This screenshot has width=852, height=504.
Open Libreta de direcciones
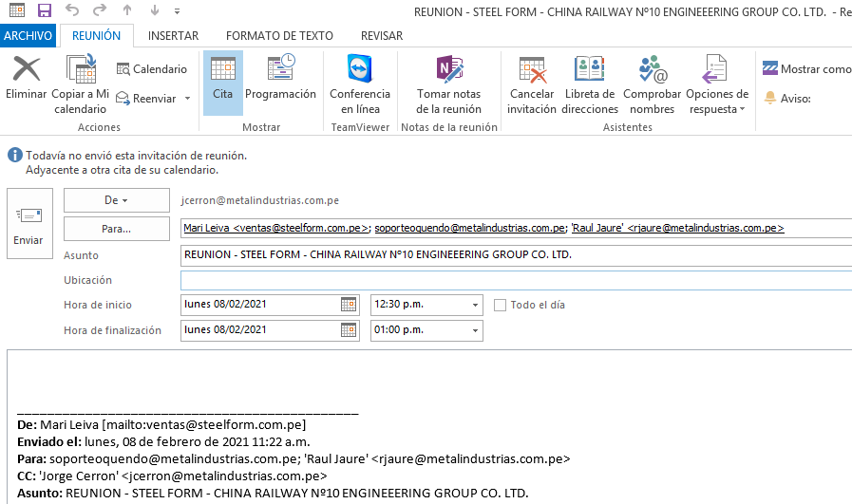tap(590, 84)
